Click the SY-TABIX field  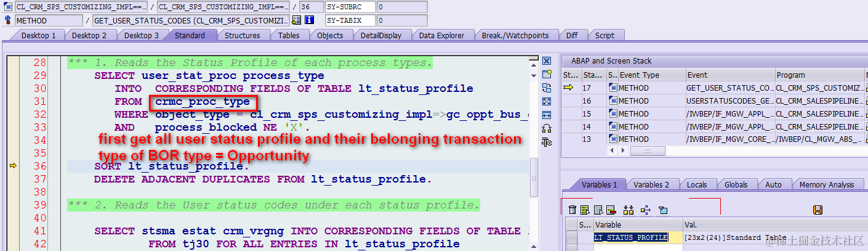click(350, 20)
